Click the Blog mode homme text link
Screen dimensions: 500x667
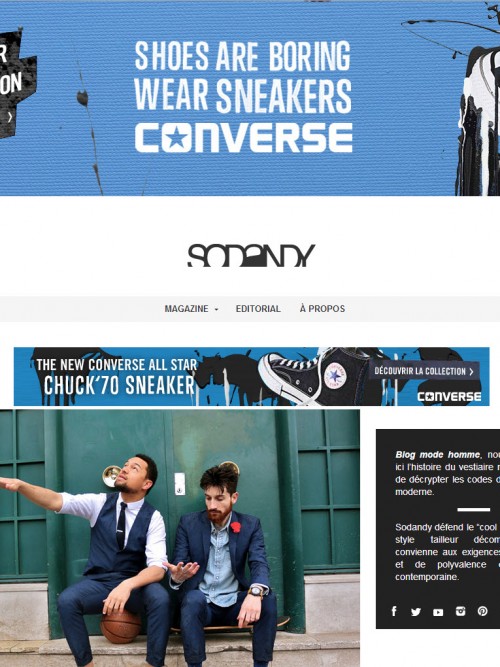coord(437,455)
